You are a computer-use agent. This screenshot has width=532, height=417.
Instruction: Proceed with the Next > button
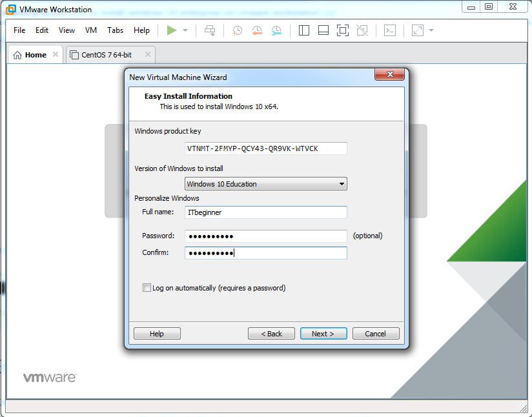323,334
